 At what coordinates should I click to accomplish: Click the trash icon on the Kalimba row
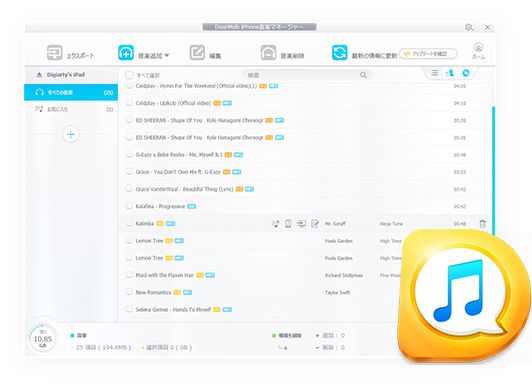pos(482,224)
